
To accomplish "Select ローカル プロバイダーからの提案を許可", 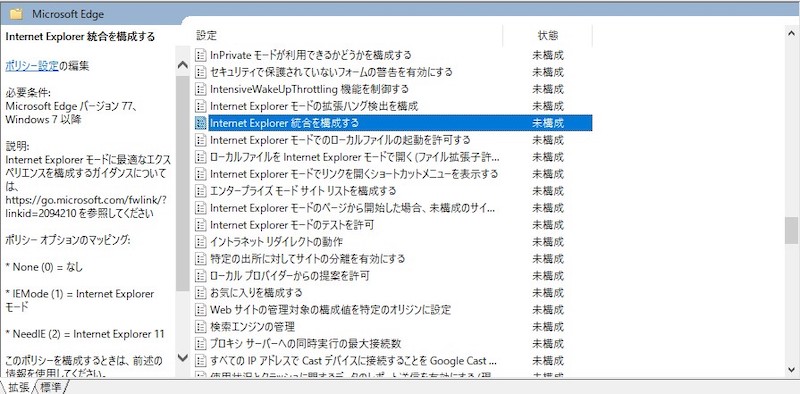I will 290,276.
